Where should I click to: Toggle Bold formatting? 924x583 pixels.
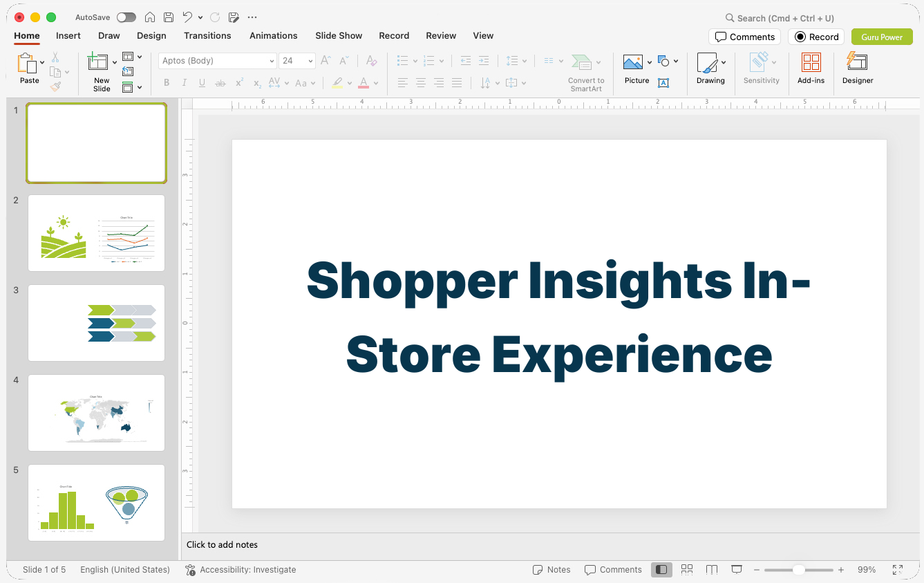[167, 83]
